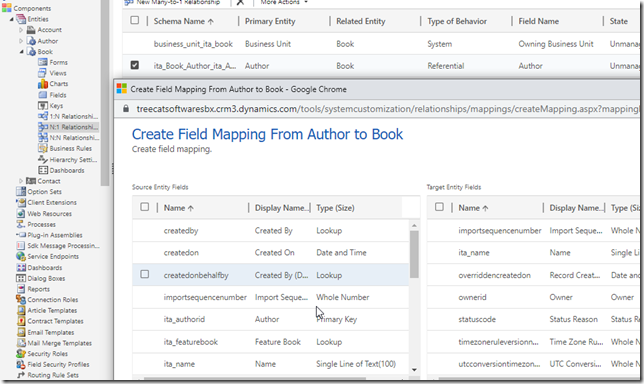Collapse the Book entity node
This screenshot has width=644, height=384.
(21, 52)
